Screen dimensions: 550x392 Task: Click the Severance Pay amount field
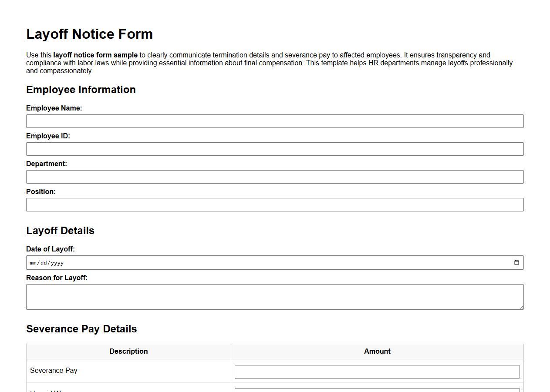point(377,371)
